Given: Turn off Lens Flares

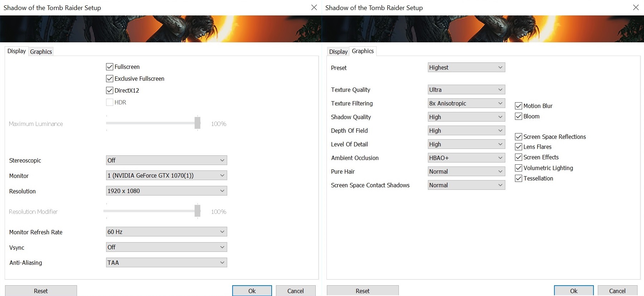Looking at the screenshot, I should pos(518,147).
